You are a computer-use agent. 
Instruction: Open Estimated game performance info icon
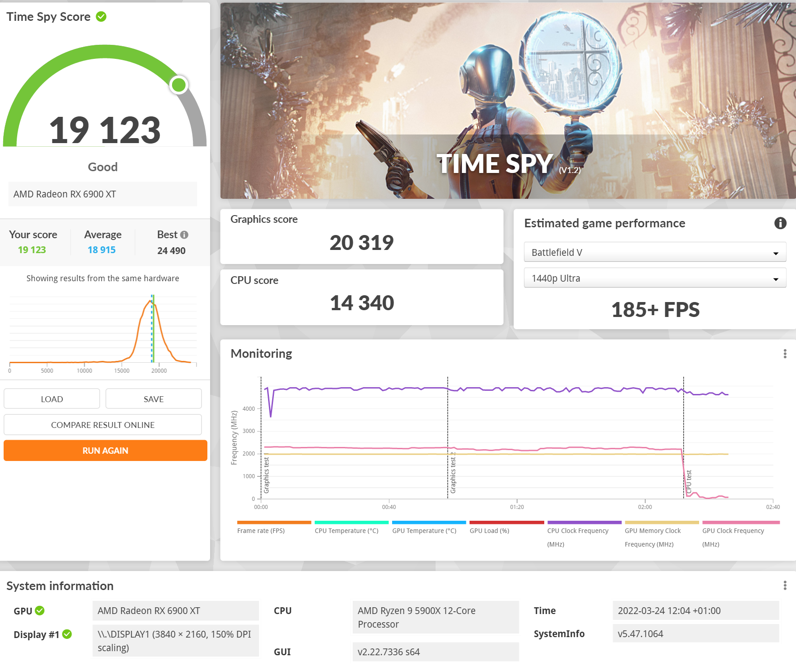click(780, 223)
